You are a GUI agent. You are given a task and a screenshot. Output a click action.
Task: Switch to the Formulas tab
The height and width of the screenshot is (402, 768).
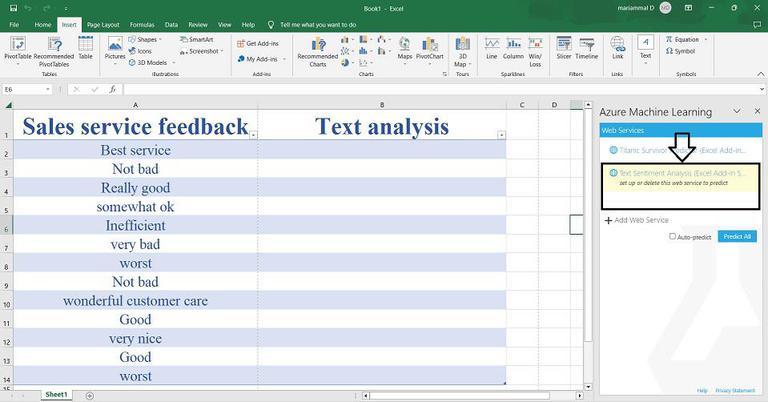point(142,24)
